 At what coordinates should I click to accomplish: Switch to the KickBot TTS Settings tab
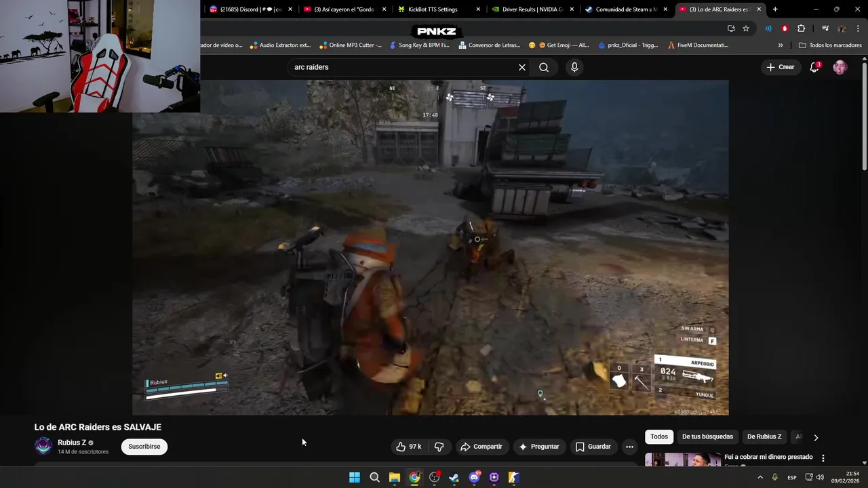(437, 9)
